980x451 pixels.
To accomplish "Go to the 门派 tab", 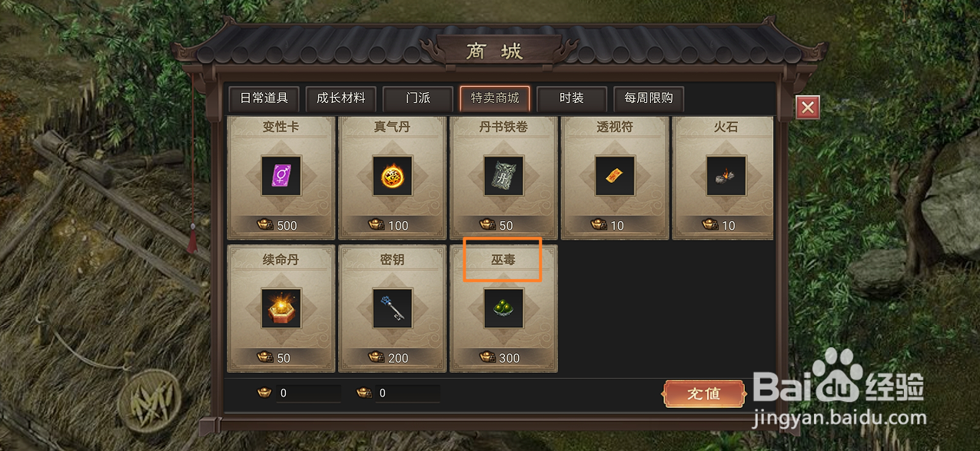I will click(x=417, y=98).
